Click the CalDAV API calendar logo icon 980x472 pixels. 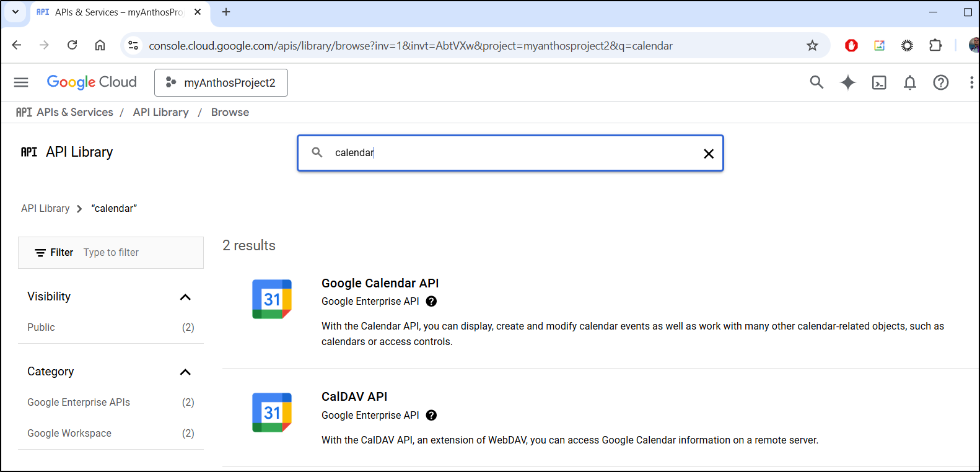click(272, 413)
